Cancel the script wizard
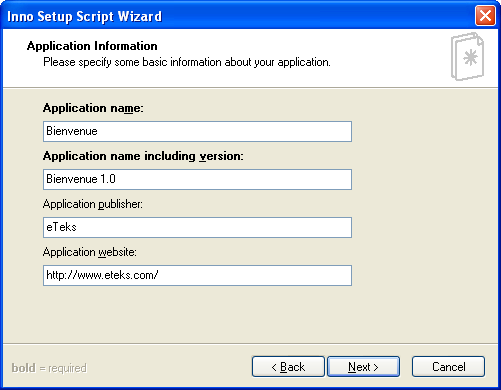501x390 pixels. (x=448, y=367)
